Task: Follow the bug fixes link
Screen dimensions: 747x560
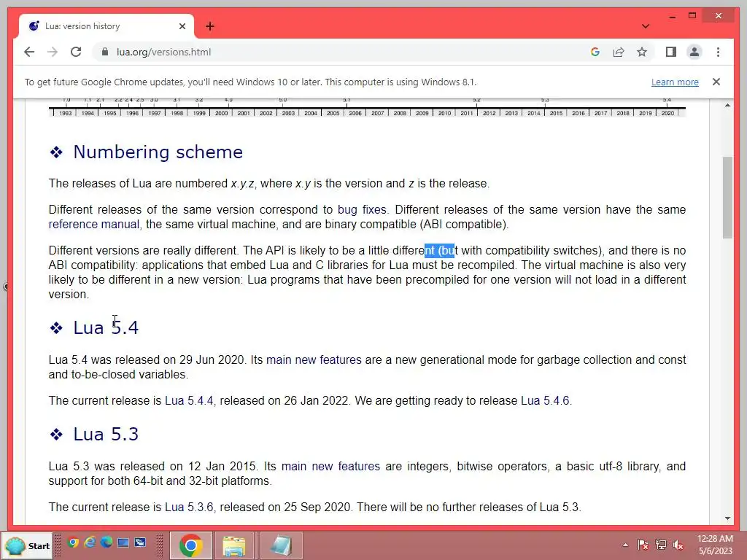Action: coord(362,209)
